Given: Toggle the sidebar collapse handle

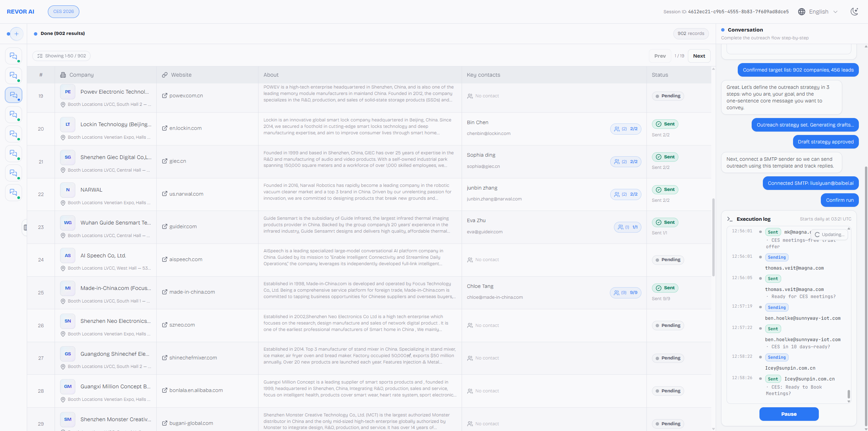Looking at the screenshot, I should [x=25, y=227].
